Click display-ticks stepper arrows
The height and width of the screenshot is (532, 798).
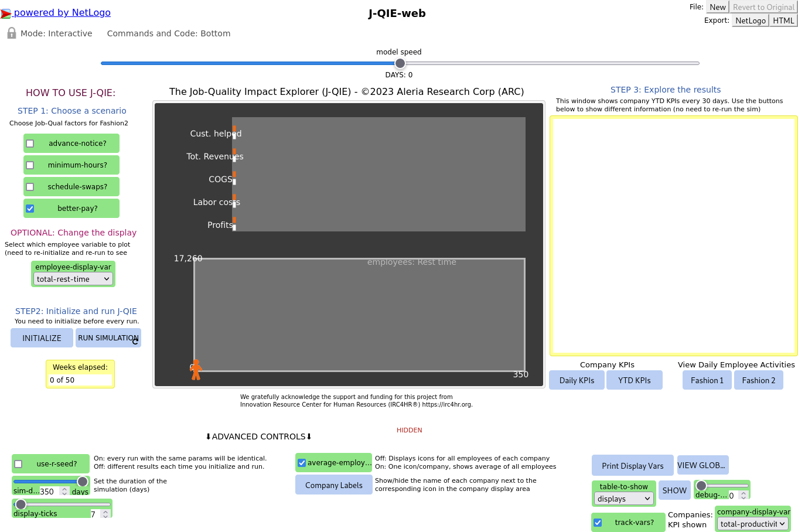(105, 514)
